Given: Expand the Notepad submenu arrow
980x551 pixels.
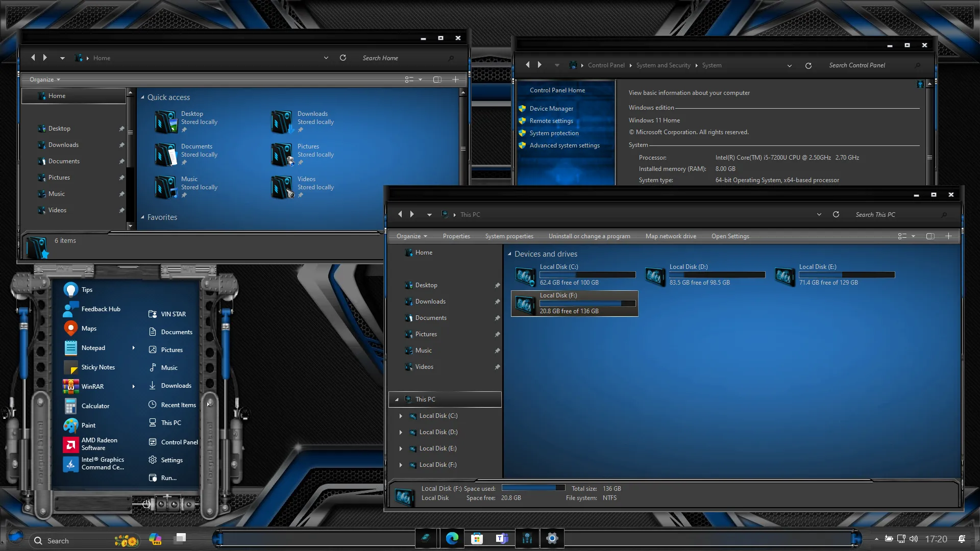Looking at the screenshot, I should [134, 348].
